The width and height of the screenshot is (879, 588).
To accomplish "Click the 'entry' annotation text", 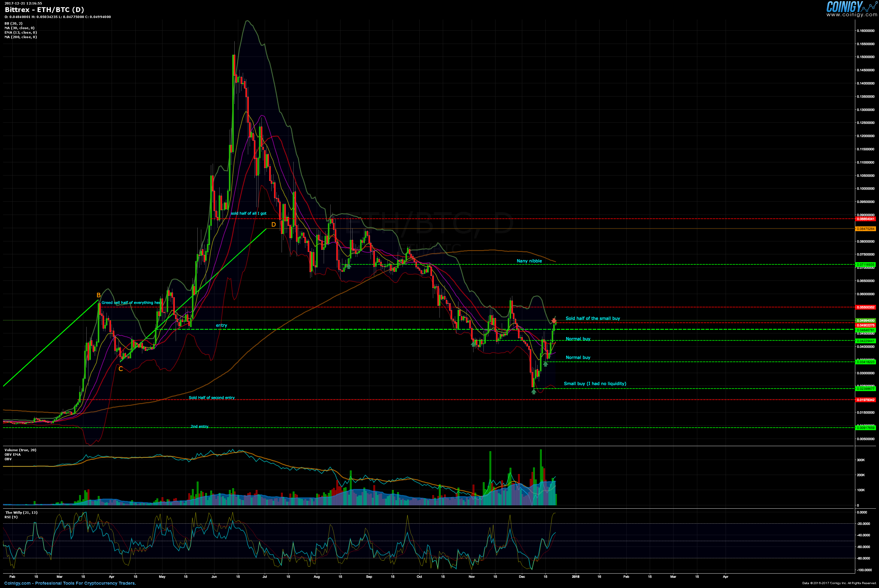I will [221, 326].
